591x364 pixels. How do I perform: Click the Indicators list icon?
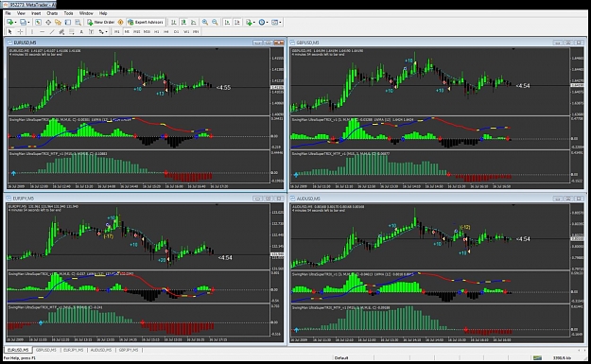coord(249,23)
